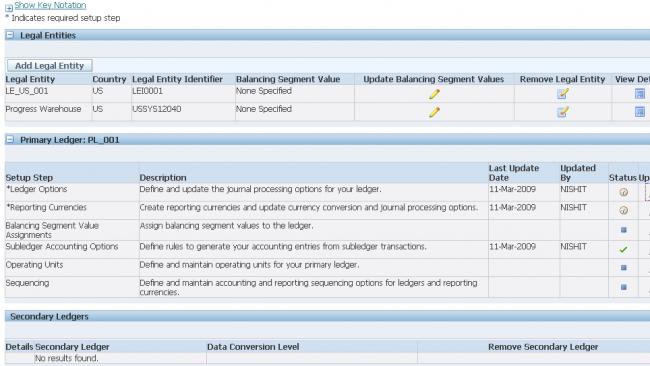Click identifier LEI0001
Viewport: 650px width, 366px height.
pyautogui.click(x=147, y=91)
